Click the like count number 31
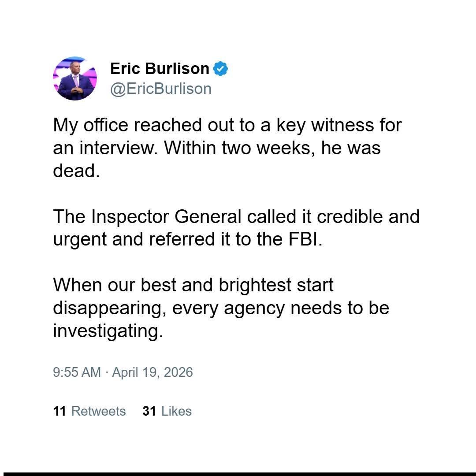The height and width of the screenshot is (476, 476). (149, 411)
